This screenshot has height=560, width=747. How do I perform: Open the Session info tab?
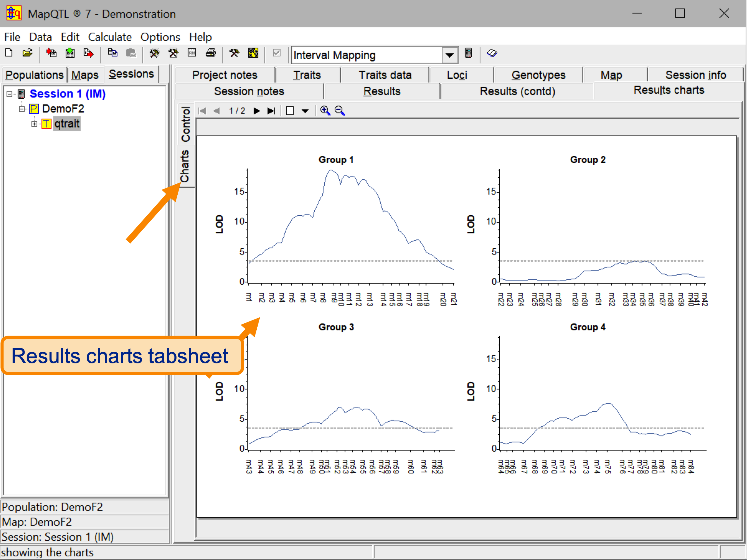click(x=696, y=75)
